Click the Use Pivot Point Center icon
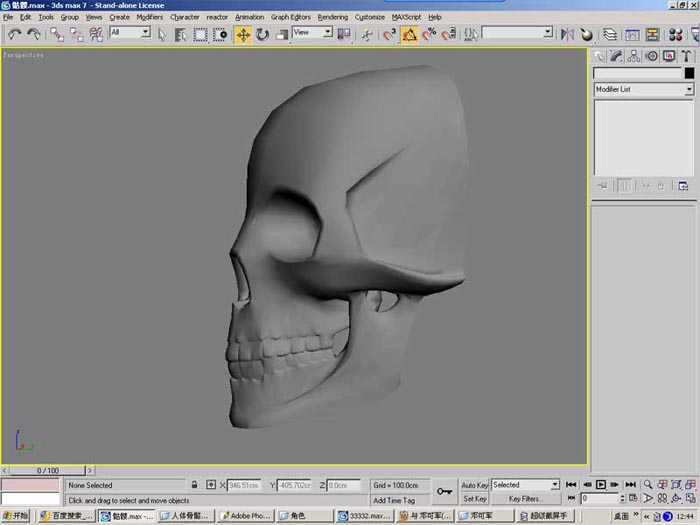Viewport: 700px width, 525px height. (344, 34)
